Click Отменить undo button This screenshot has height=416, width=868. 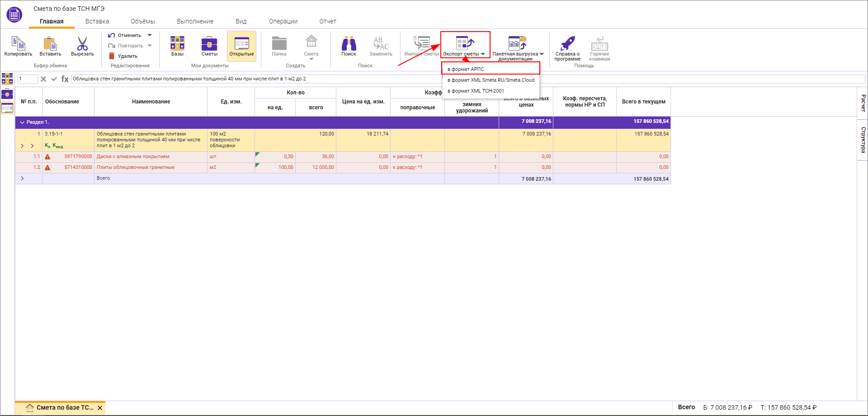click(x=125, y=35)
